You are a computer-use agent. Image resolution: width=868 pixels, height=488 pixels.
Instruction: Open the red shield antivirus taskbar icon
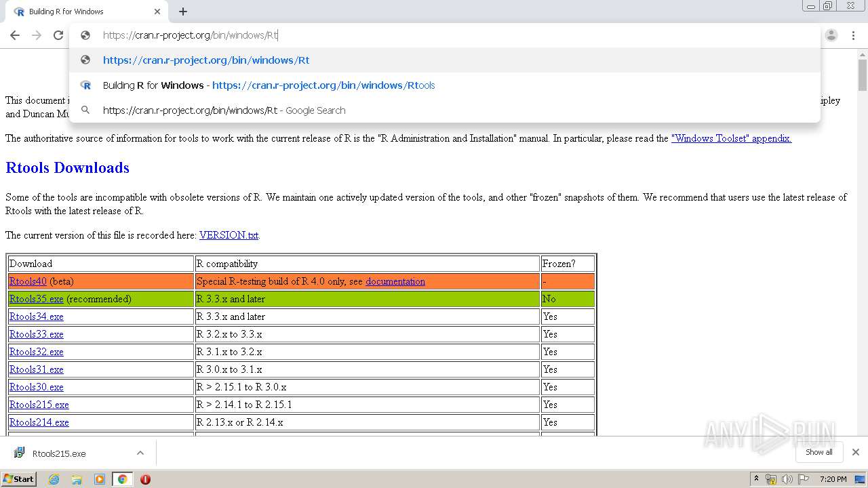(145, 479)
